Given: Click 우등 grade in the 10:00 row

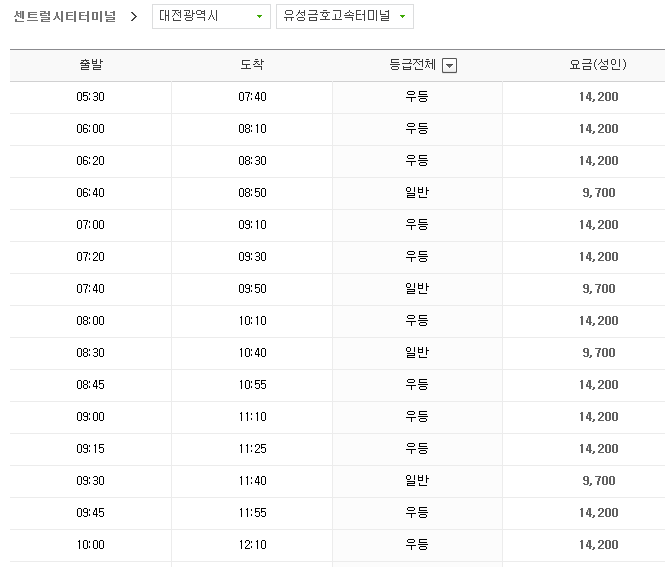Looking at the screenshot, I should (417, 545).
